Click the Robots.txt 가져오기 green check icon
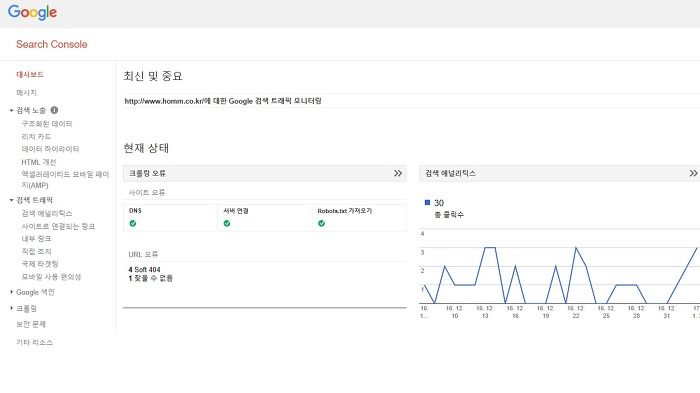700x393 pixels. point(321,223)
